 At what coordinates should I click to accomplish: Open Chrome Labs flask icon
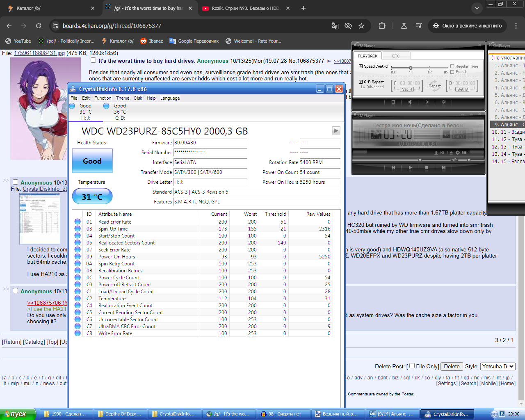pyautogui.click(x=404, y=26)
